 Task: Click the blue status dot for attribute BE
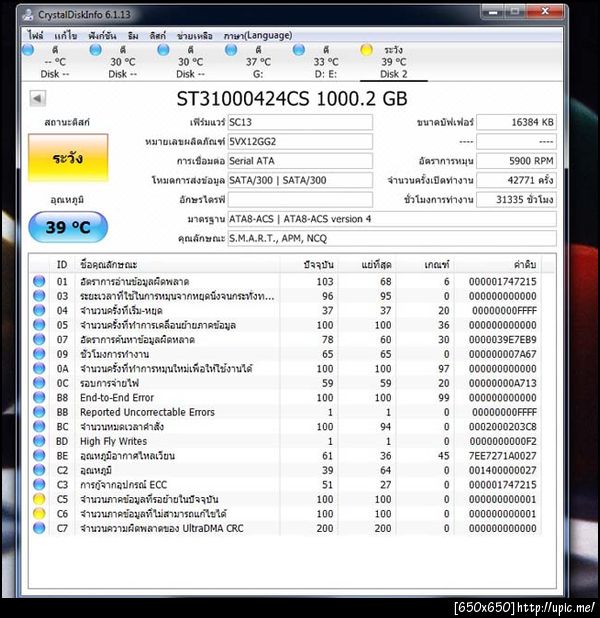click(39, 455)
